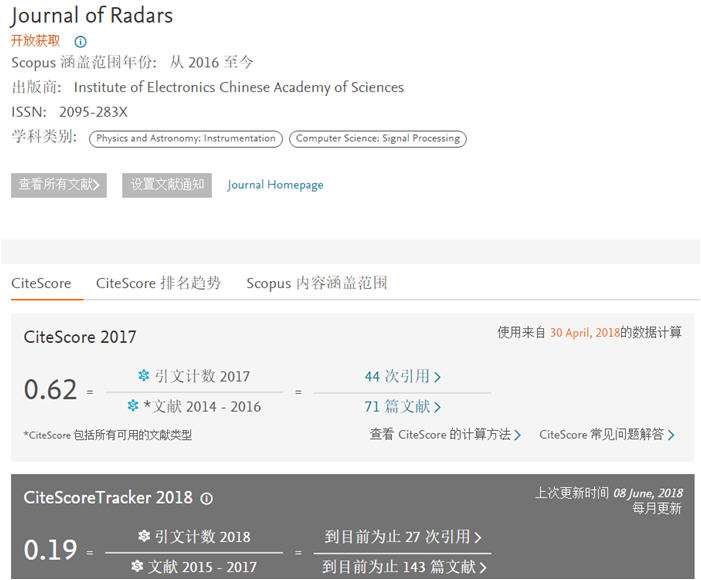701x580 pixels.
Task: Select the Physics and Astronomy: Instrumentation tag
Action: (185, 139)
